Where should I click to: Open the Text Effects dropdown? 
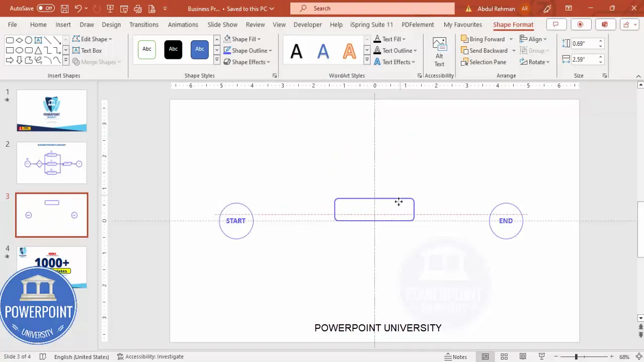394,62
